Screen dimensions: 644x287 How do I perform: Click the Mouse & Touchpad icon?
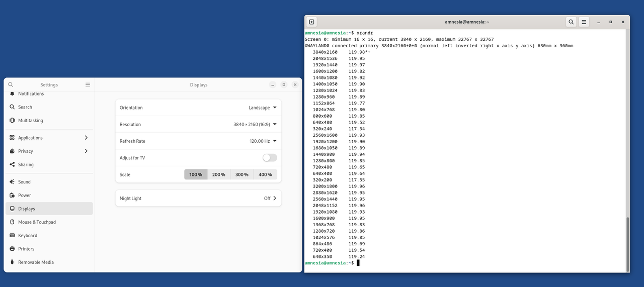point(12,222)
